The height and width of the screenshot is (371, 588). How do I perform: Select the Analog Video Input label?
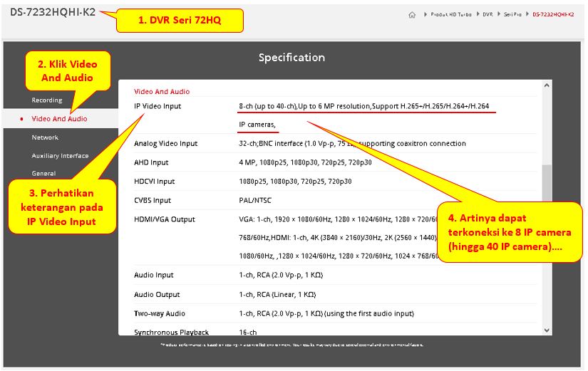pos(166,144)
